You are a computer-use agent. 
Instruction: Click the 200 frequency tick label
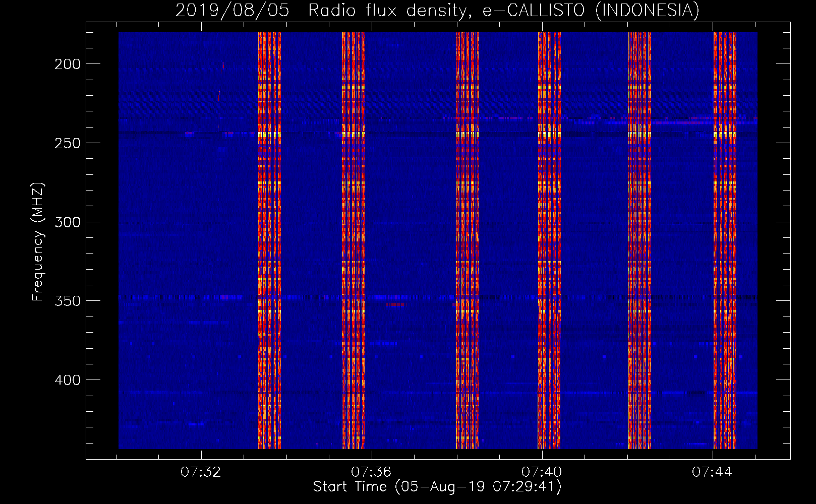[x=68, y=64]
